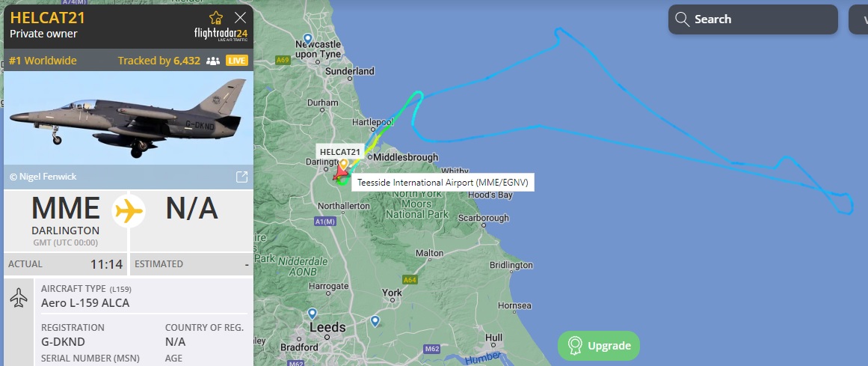Select the Leeds airport pin marker

313,314
